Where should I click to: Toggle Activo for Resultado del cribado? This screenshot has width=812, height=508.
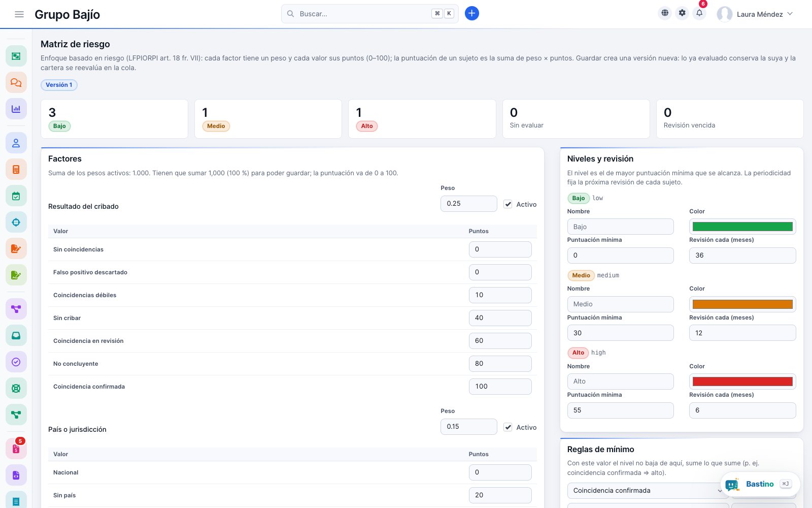point(507,204)
